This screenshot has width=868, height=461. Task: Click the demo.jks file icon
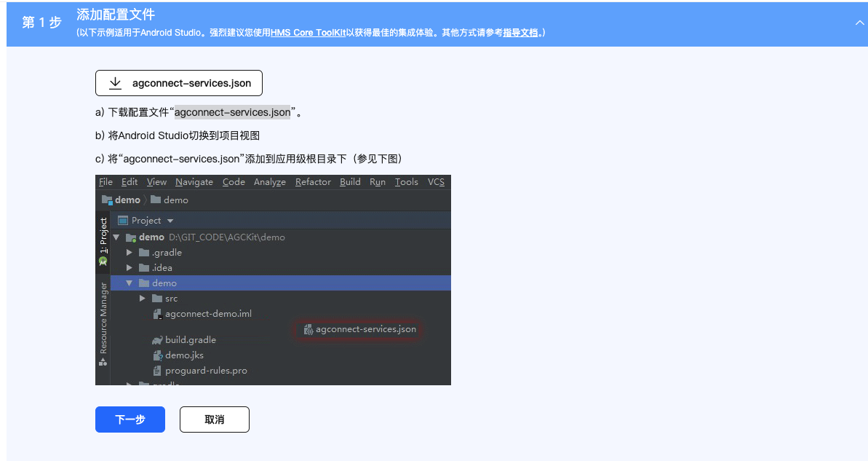(x=157, y=355)
